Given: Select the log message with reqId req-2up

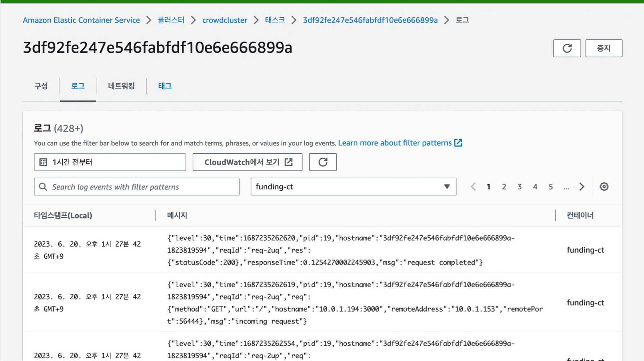Looking at the screenshot, I should [341, 349].
